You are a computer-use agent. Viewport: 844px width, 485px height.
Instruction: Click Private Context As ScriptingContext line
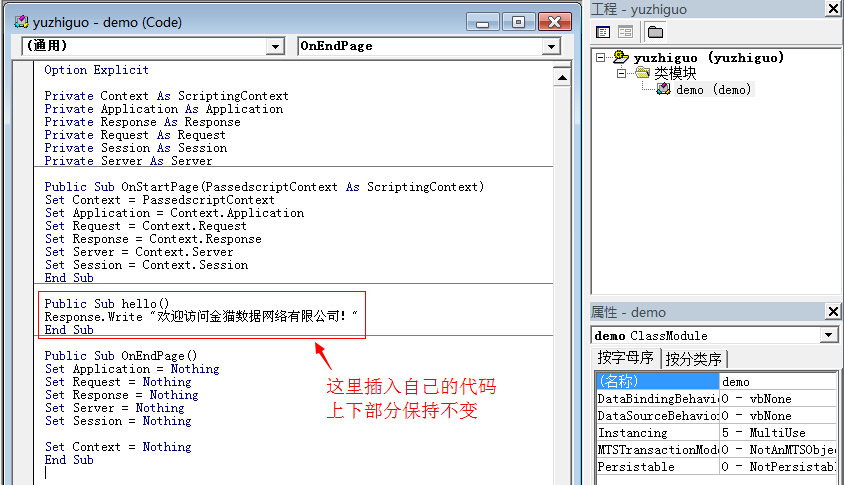point(166,96)
